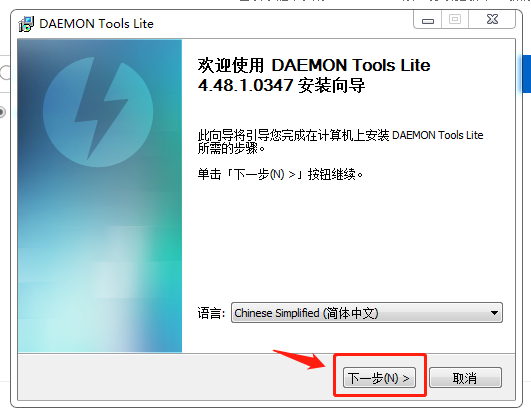Click the 4.48.1.0347 安装向导 version line
The width and height of the screenshot is (531, 416).
tap(281, 85)
